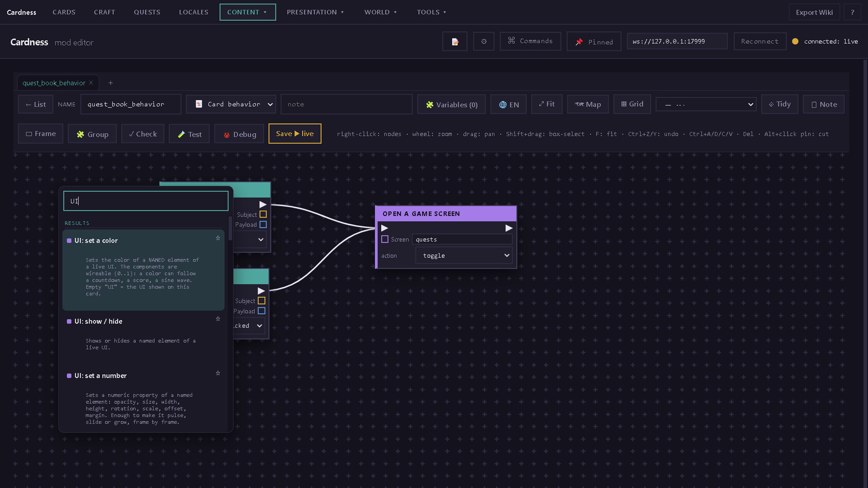The width and height of the screenshot is (868, 488).
Task: Open the PRESENTATION menu
Action: [x=316, y=12]
